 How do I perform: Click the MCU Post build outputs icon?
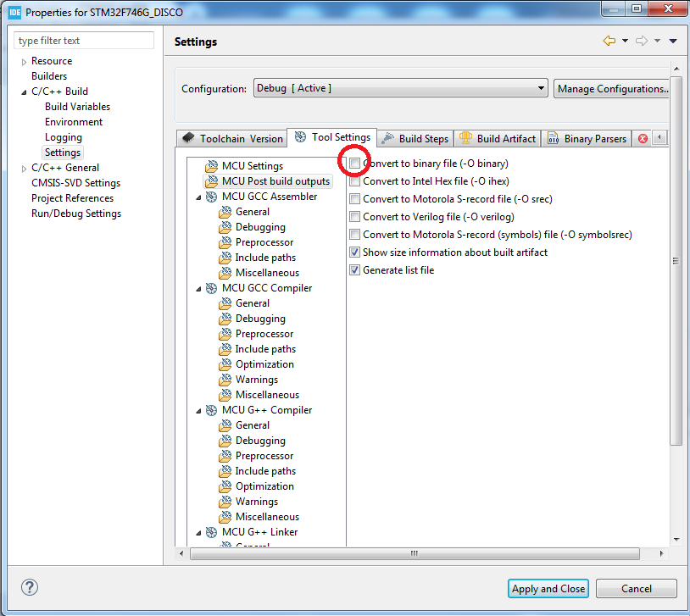tap(212, 181)
